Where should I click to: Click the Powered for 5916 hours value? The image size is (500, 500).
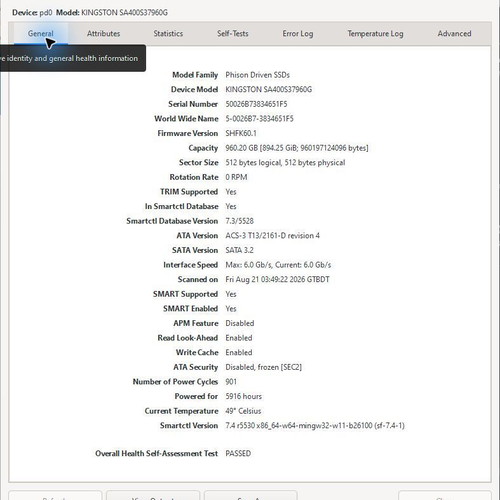coord(243,396)
